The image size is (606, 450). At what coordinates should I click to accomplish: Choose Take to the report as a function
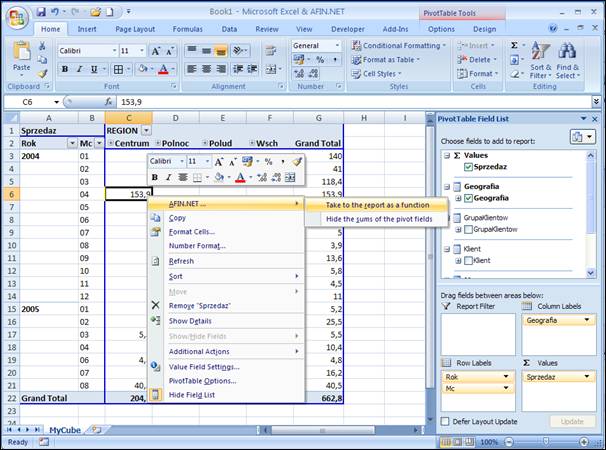click(377, 205)
